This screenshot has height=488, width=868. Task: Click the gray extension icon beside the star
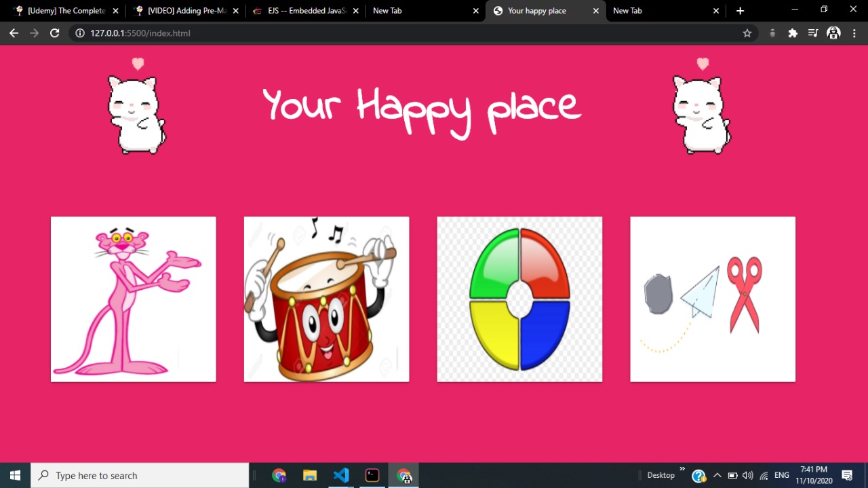pyautogui.click(x=772, y=33)
